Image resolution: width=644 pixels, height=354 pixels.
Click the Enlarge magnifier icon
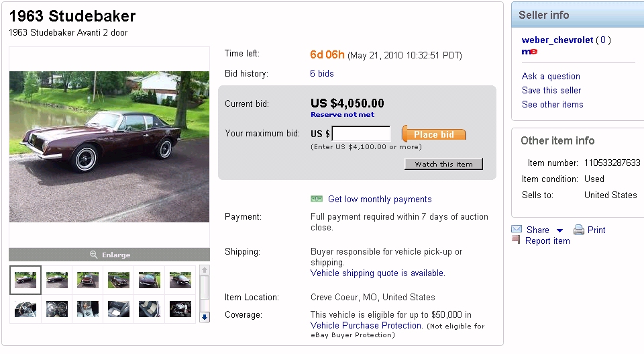94,255
